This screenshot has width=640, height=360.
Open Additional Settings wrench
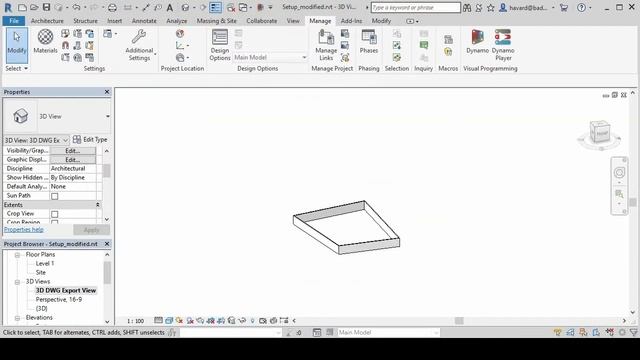click(139, 45)
